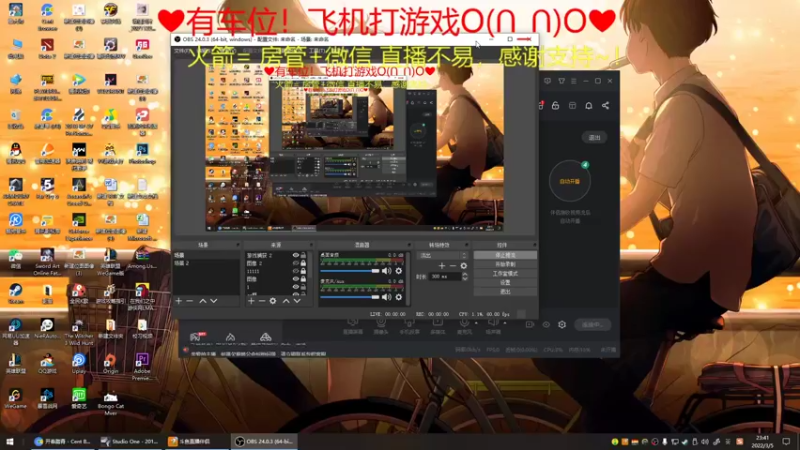Click the round auto-start button in companion window

click(570, 181)
